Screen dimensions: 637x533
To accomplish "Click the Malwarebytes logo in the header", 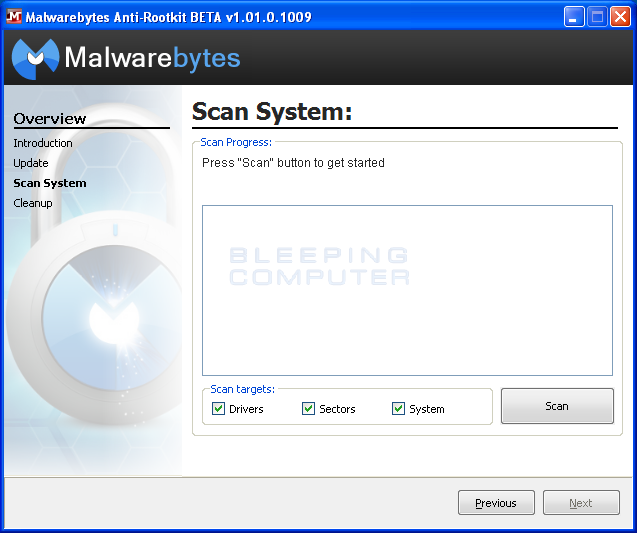I will click(x=126, y=58).
